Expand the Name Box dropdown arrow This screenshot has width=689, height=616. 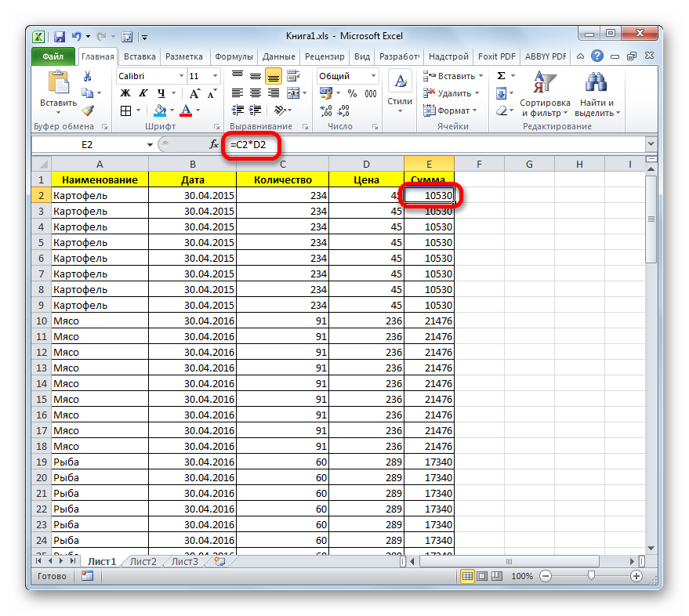(150, 144)
